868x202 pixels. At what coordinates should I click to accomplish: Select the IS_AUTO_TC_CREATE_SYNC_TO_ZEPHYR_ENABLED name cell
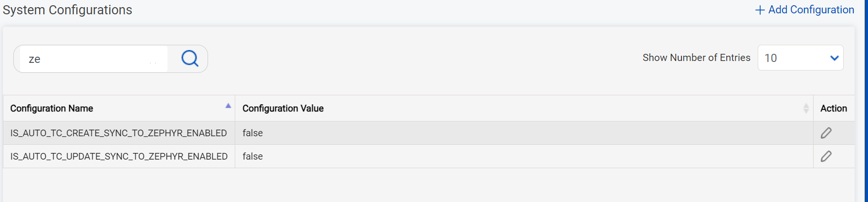(x=118, y=133)
